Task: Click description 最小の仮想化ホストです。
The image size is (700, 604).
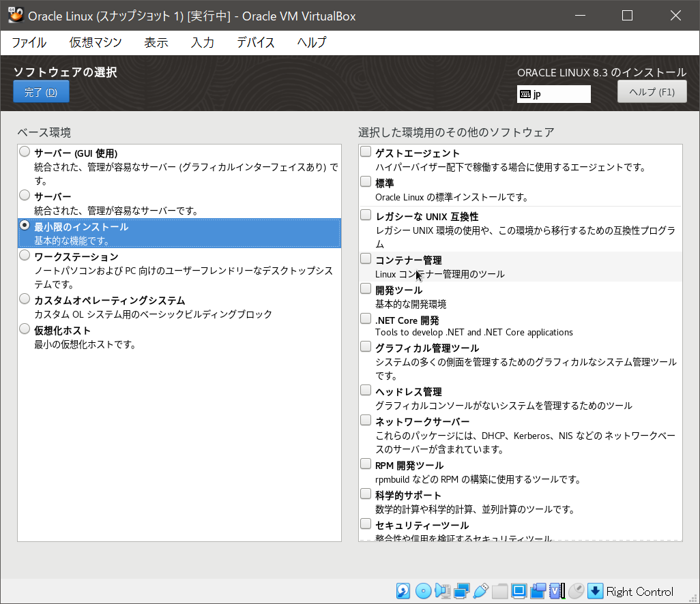Action: coord(85,344)
